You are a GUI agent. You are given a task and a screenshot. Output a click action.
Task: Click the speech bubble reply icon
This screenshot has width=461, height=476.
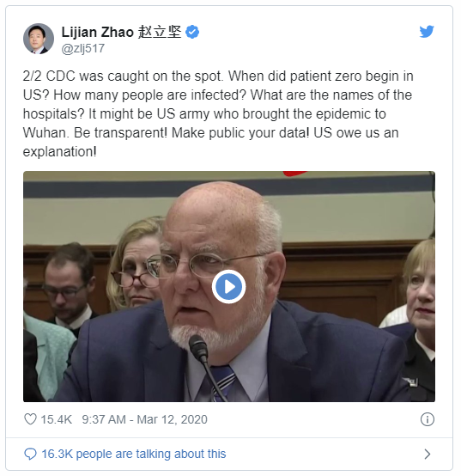tap(30, 454)
